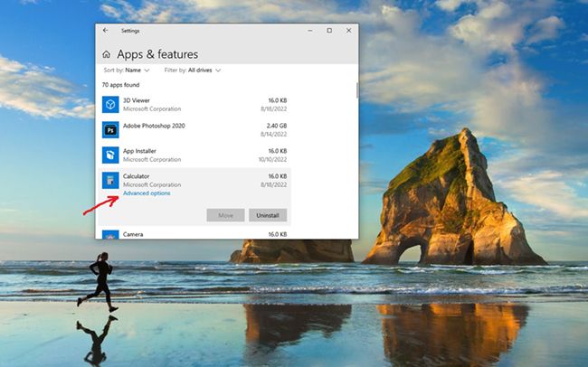The width and height of the screenshot is (588, 367).
Task: Click the greyed-out Move button
Action: pyautogui.click(x=226, y=215)
